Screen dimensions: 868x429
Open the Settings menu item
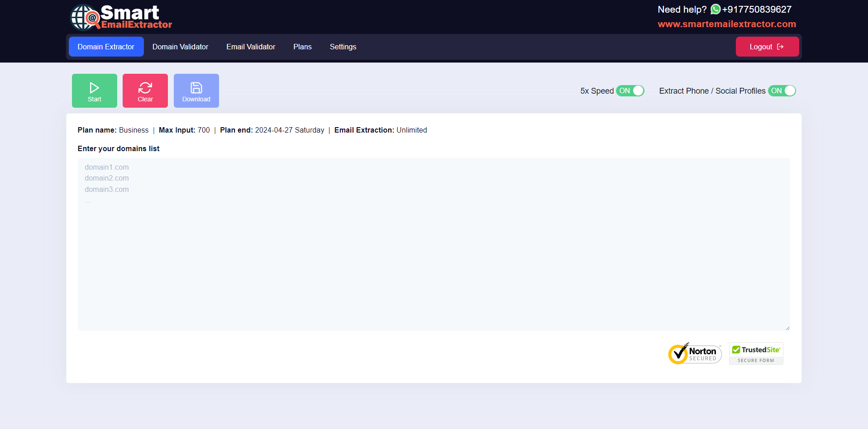pos(343,47)
